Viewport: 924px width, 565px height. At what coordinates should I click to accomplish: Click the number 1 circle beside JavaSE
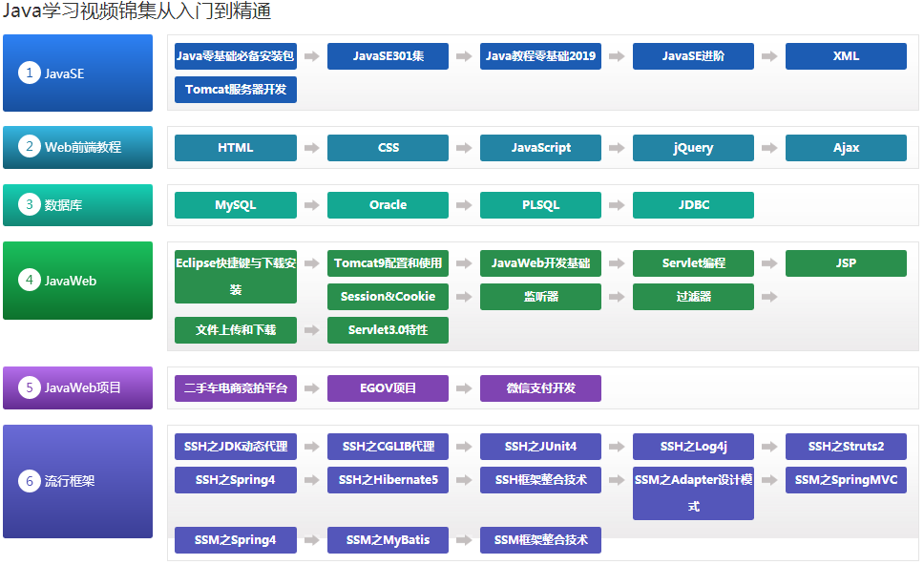(x=30, y=73)
